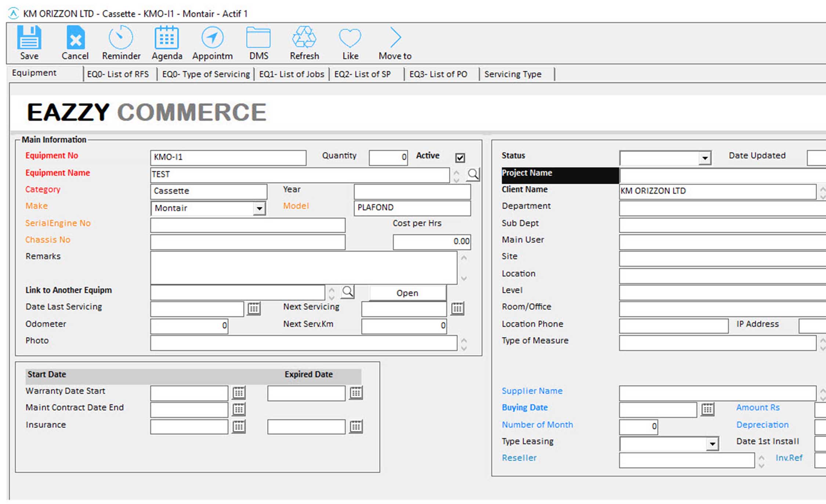The image size is (826, 504).
Task: Click the Cancel icon in toolbar
Action: point(75,37)
